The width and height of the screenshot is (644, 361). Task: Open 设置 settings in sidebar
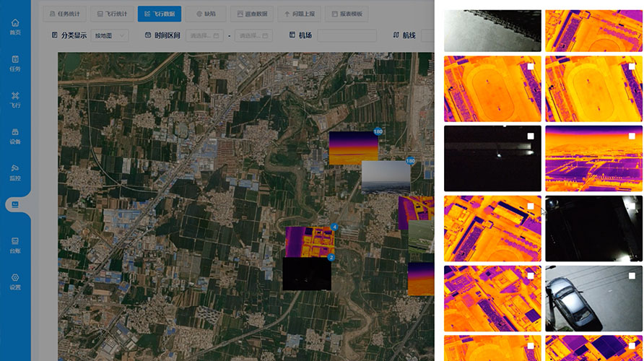(15, 282)
